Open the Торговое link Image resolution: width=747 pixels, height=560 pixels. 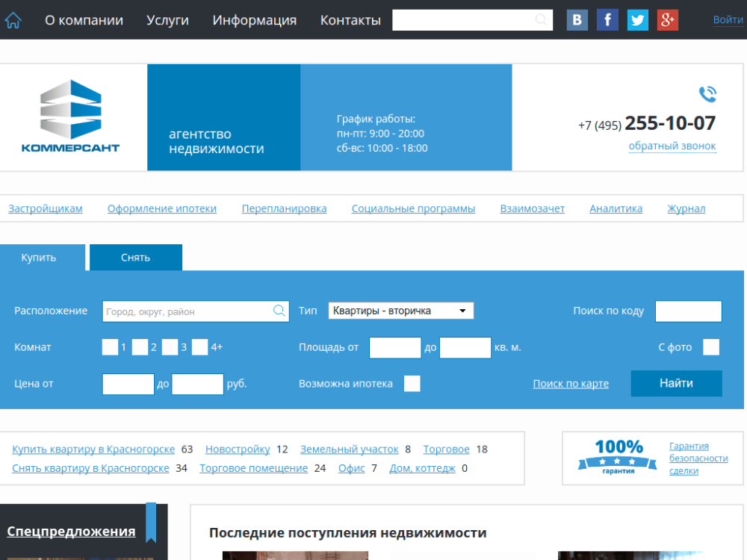447,449
